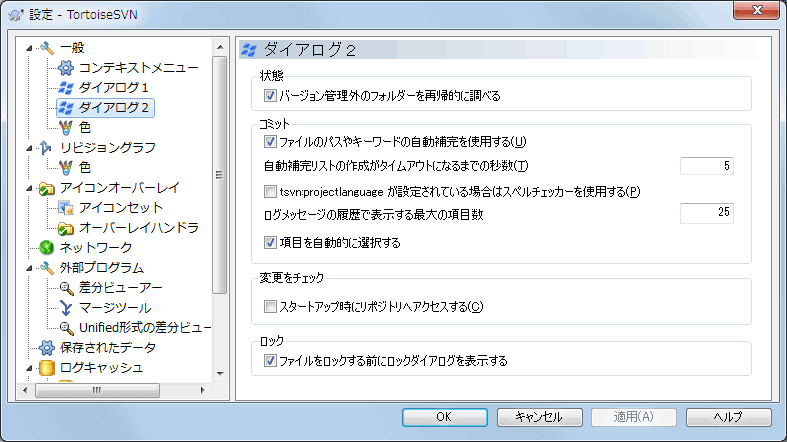
Task: Click the Unified形式の差分ビュー magnifier icon
Action: (66, 328)
